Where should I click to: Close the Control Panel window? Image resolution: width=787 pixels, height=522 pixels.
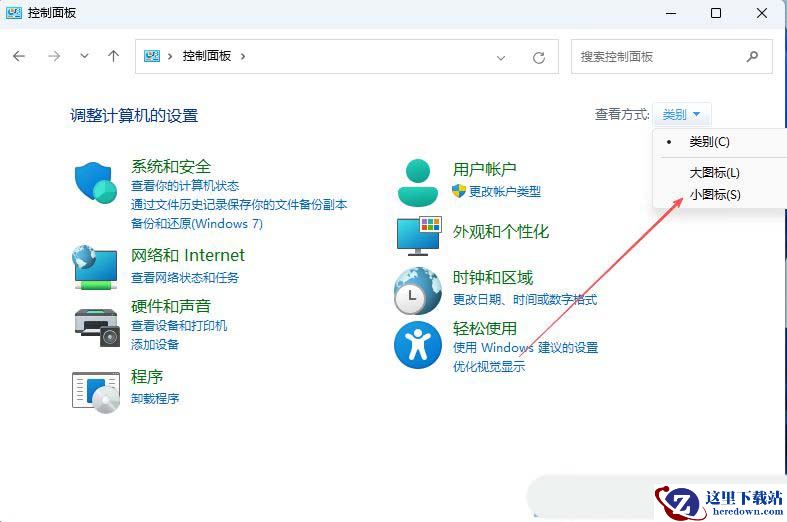tap(762, 13)
